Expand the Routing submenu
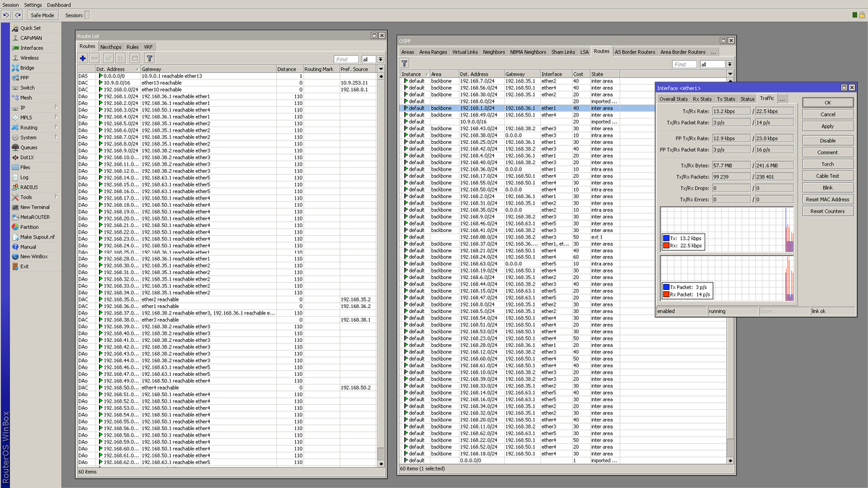 pyautogui.click(x=56, y=127)
